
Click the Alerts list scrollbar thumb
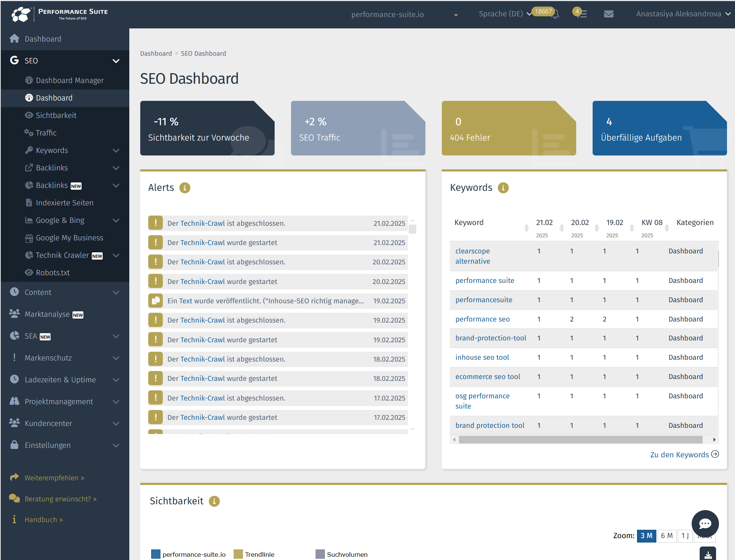point(412,229)
